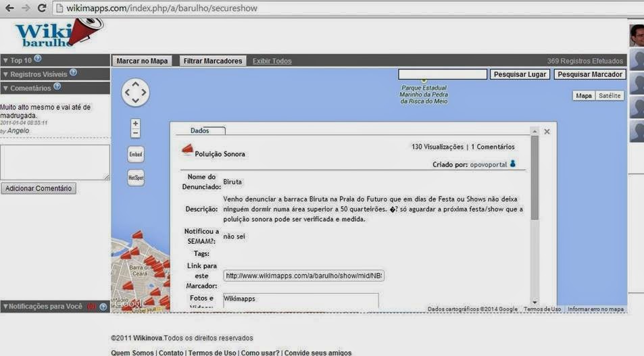Click the Poluição Sonora megaphone icon
Viewport: 644px width, 356px height.
pyautogui.click(x=187, y=150)
